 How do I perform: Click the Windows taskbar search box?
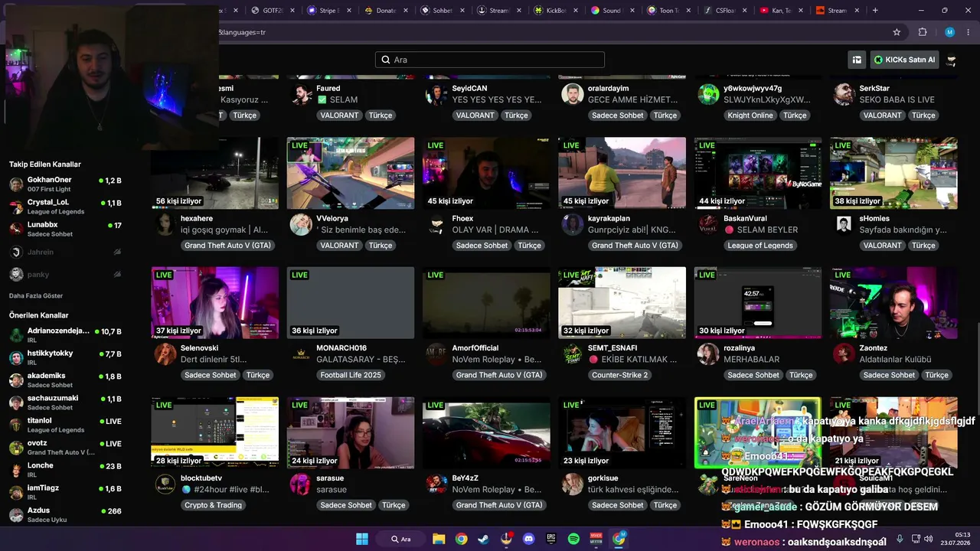pyautogui.click(x=401, y=539)
